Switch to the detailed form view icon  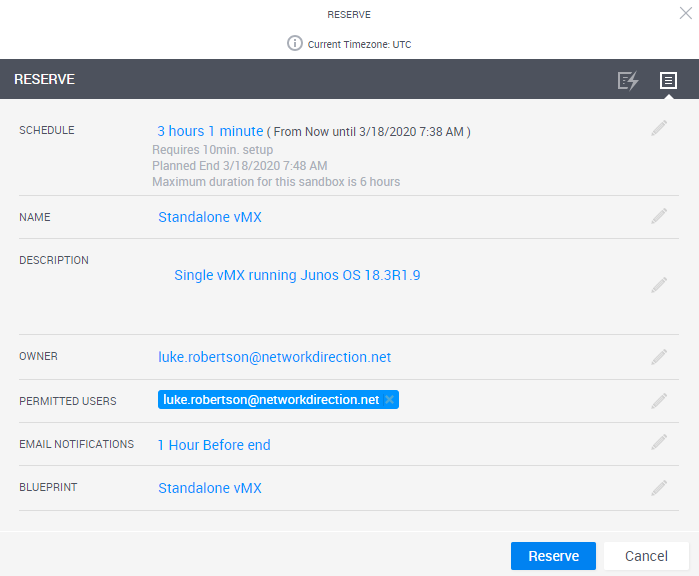pos(668,81)
